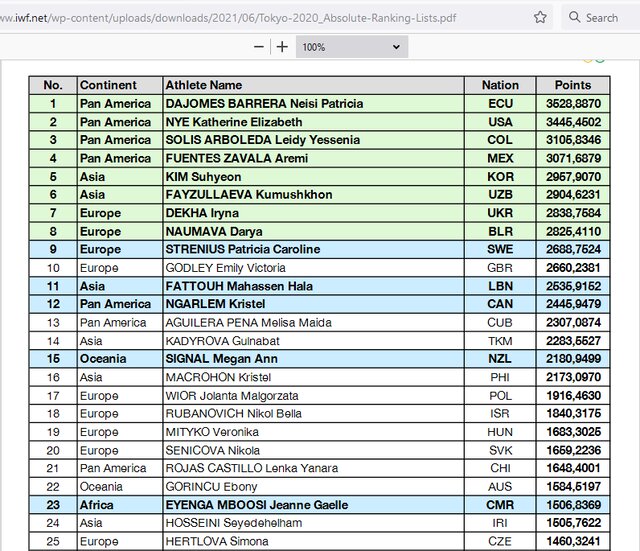Select name FUENTES ZAVALA Aremi

coord(237,158)
